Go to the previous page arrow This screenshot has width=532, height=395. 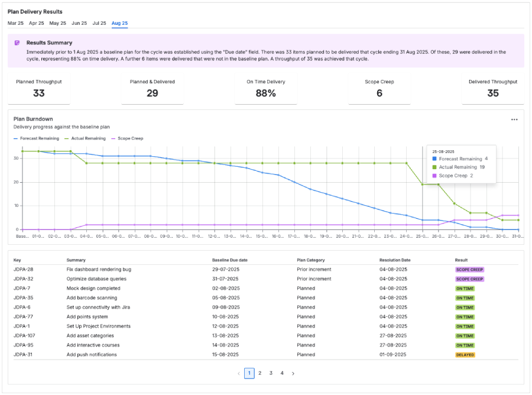[x=239, y=373]
